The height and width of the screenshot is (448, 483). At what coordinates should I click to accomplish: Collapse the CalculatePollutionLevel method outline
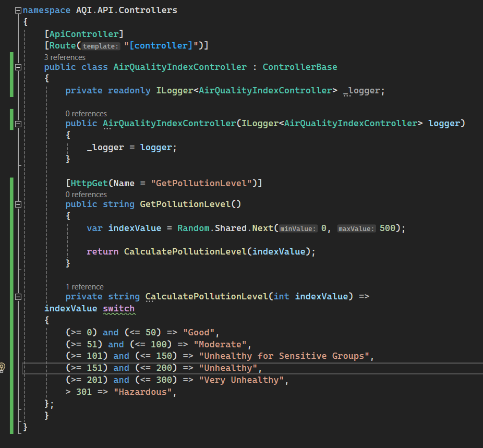[x=18, y=297]
